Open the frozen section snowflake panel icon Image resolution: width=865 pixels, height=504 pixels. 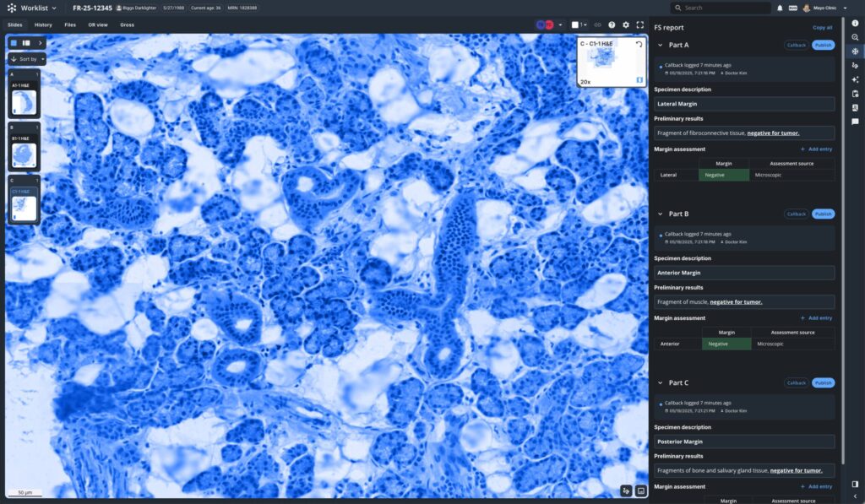(855, 51)
